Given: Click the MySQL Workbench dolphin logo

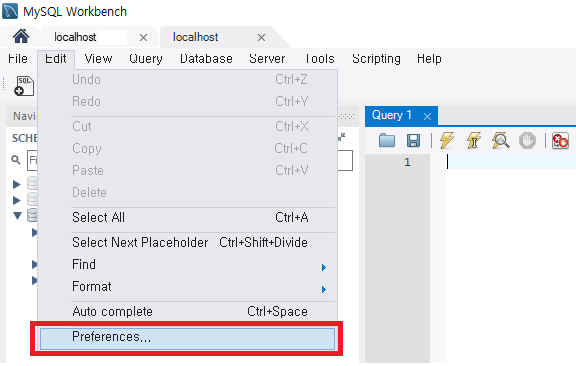Looking at the screenshot, I should 10,11.
